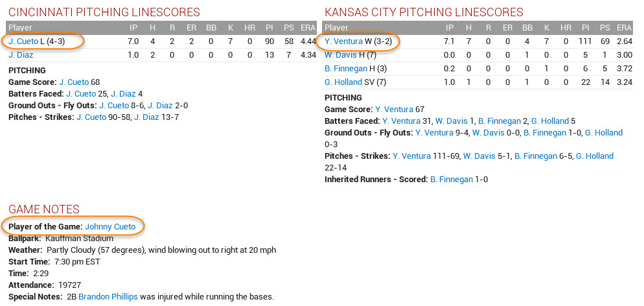Open G. Holland in Kansas City Pitches - Strikes line
The image size is (644, 306).
[x=595, y=156]
